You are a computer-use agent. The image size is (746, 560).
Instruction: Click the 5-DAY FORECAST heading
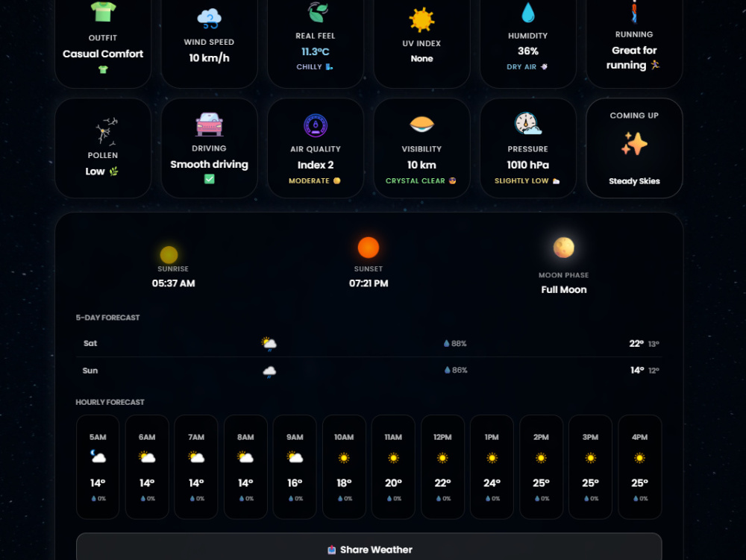click(108, 318)
